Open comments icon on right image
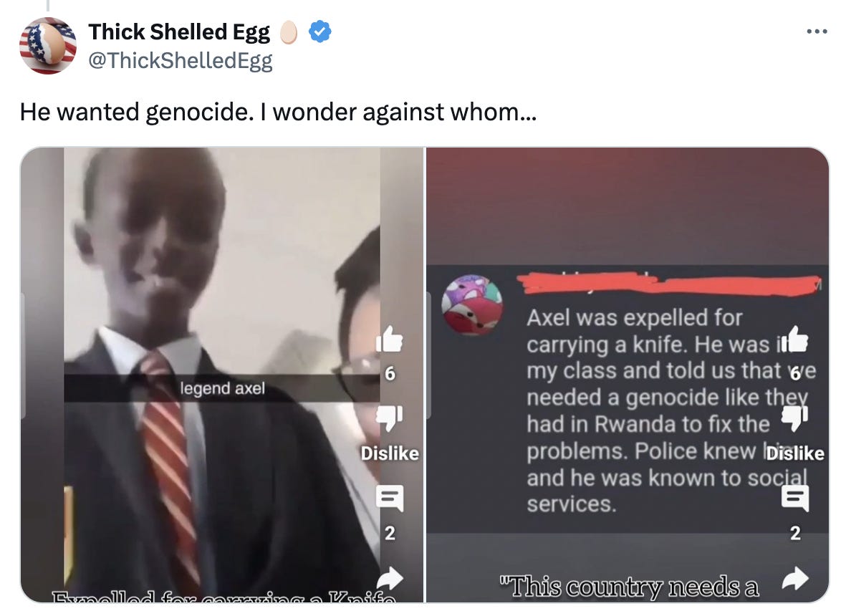 pyautogui.click(x=795, y=498)
